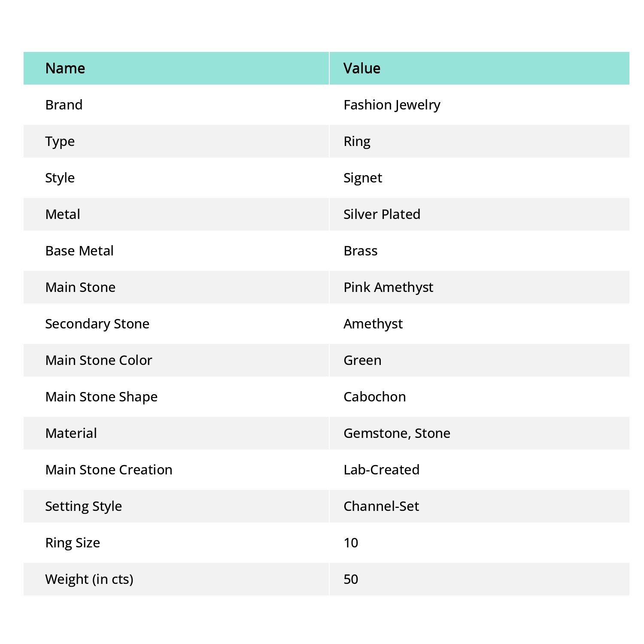Click the Pink Amethyst value

(388, 287)
